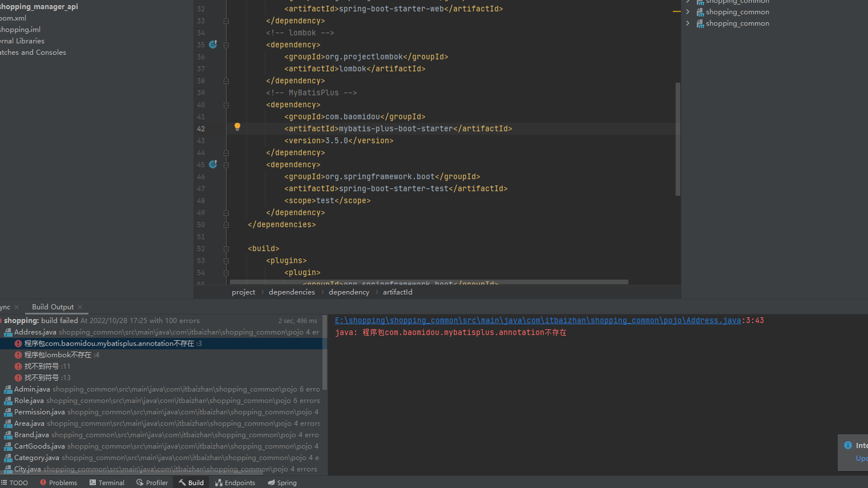
Task: Select shopping_manager_api in the project tree
Action: point(39,7)
